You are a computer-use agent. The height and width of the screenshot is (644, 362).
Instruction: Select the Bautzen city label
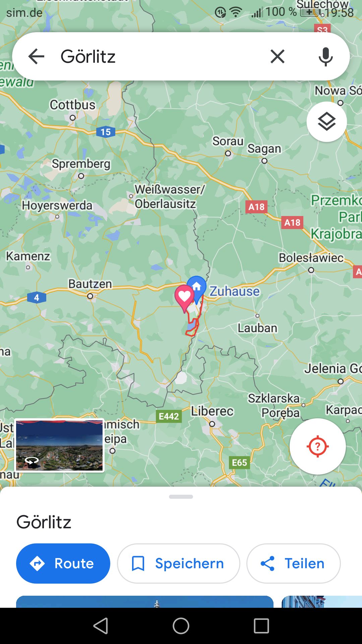pos(90,284)
